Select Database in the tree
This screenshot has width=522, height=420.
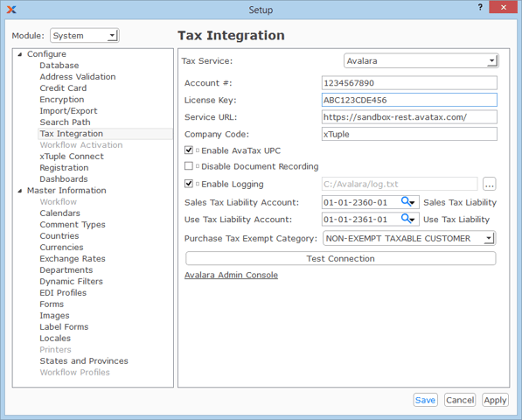click(x=59, y=66)
